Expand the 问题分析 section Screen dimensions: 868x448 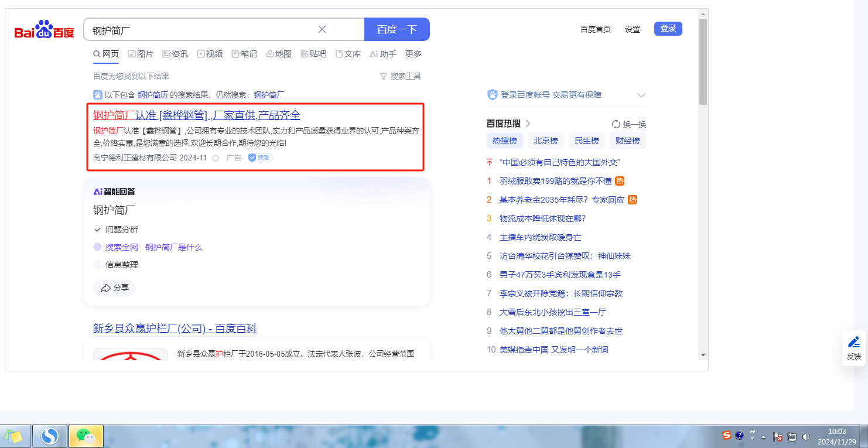tap(97, 230)
